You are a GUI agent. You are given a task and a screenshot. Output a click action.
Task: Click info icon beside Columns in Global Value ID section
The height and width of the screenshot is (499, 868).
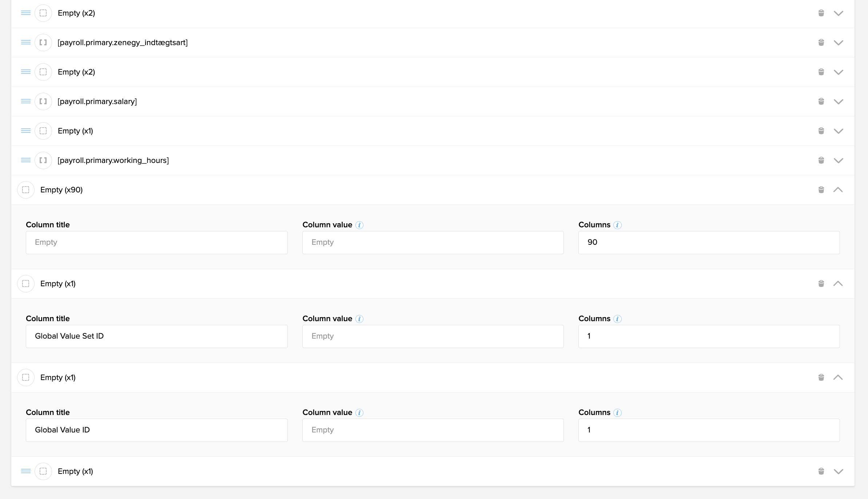[617, 413]
